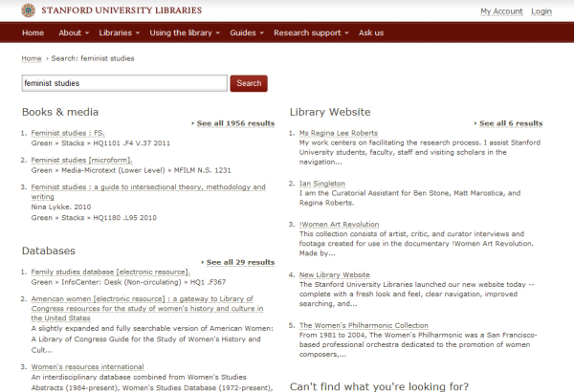The height and width of the screenshot is (392, 574).
Task: Click the Can't find what you're looking for heading
Action: (x=379, y=386)
